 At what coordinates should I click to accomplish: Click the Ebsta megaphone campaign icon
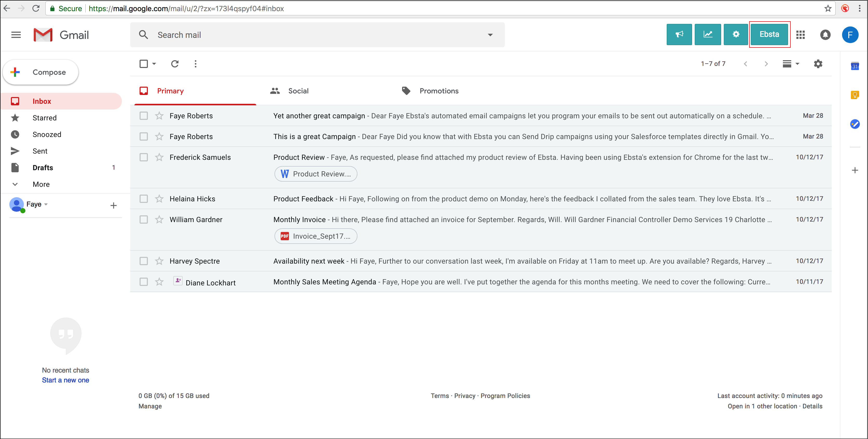click(679, 34)
